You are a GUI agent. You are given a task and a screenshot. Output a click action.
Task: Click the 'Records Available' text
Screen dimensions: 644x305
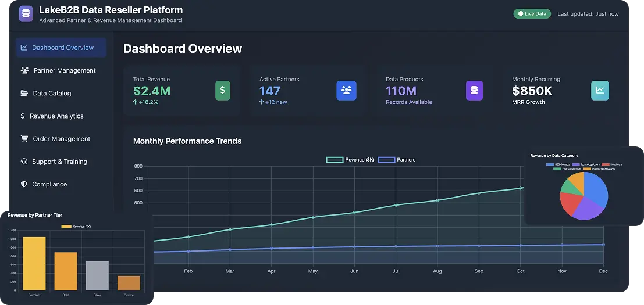point(408,102)
